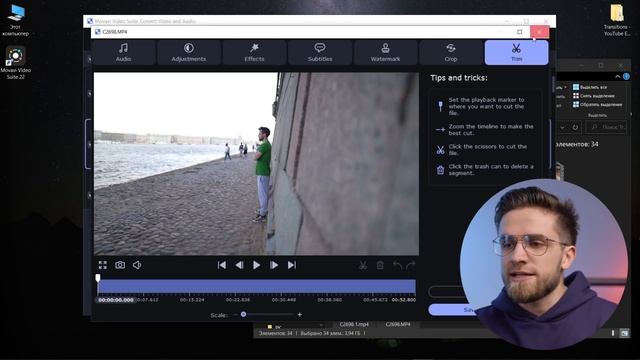Open the Transitions YouTube folder on desktop
This screenshot has height=360, width=640.
617,20
